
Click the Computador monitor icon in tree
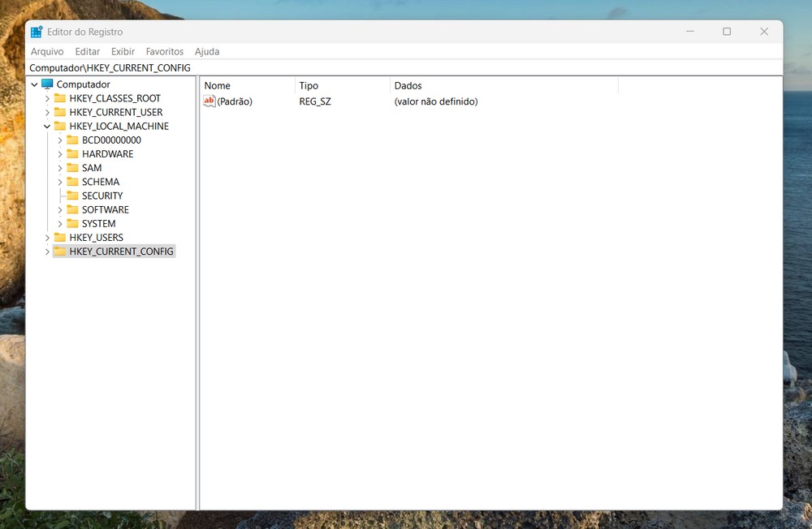(47, 84)
